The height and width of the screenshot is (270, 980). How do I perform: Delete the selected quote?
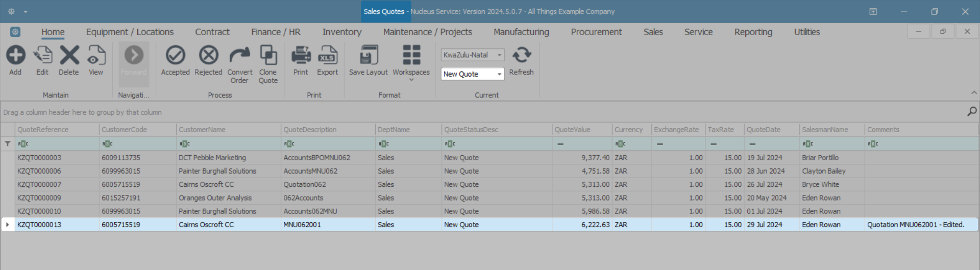(x=69, y=56)
